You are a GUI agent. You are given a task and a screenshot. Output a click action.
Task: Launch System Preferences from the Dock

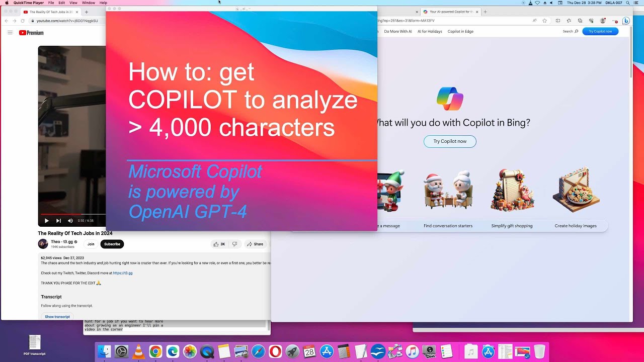(x=121, y=351)
